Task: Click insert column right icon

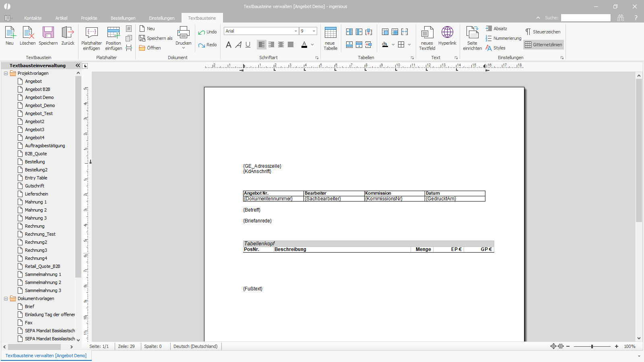Action: pyautogui.click(x=359, y=32)
